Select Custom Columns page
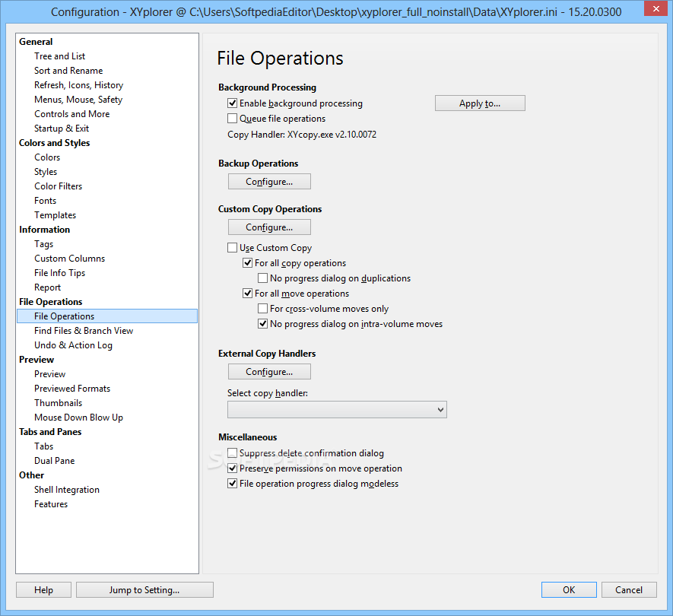 (x=69, y=259)
